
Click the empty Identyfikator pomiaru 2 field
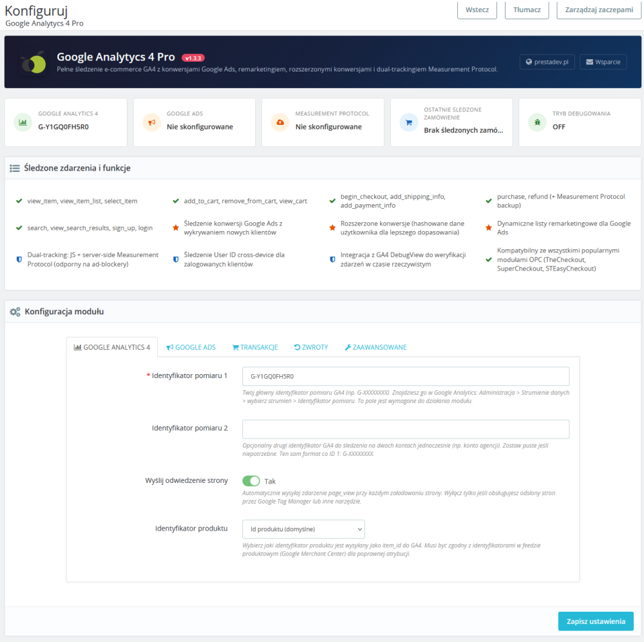click(x=406, y=429)
